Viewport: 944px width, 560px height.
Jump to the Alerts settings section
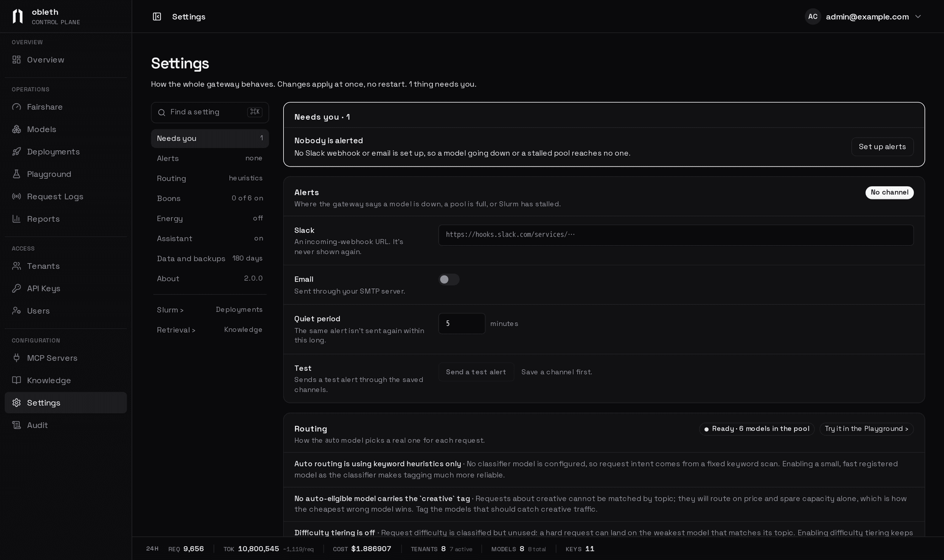210,158
